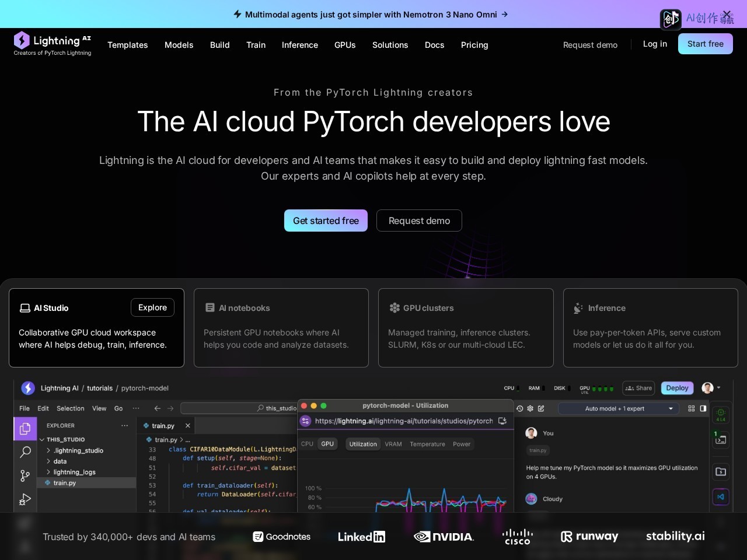Click the this_studio search field

click(239, 408)
